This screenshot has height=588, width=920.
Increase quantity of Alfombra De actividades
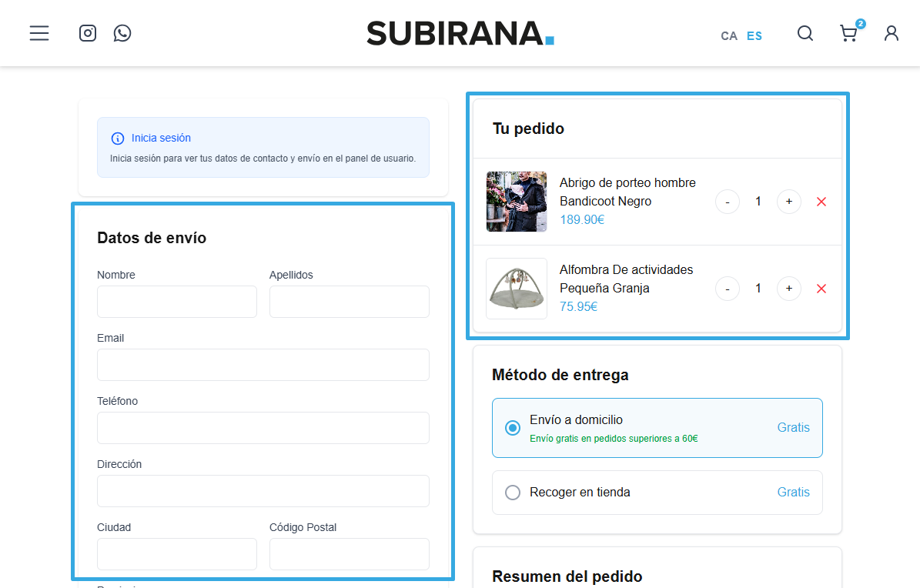pos(788,289)
